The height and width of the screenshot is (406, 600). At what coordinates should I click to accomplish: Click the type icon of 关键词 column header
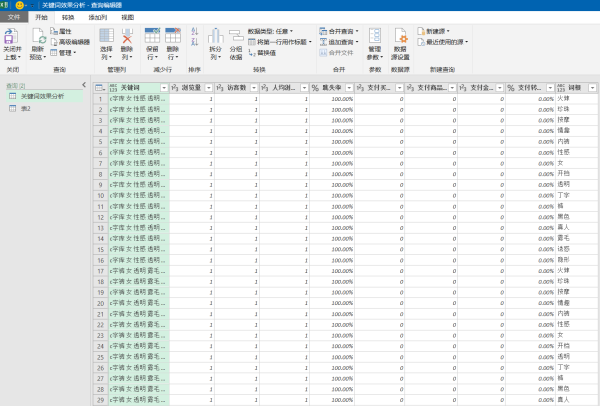tap(113, 88)
